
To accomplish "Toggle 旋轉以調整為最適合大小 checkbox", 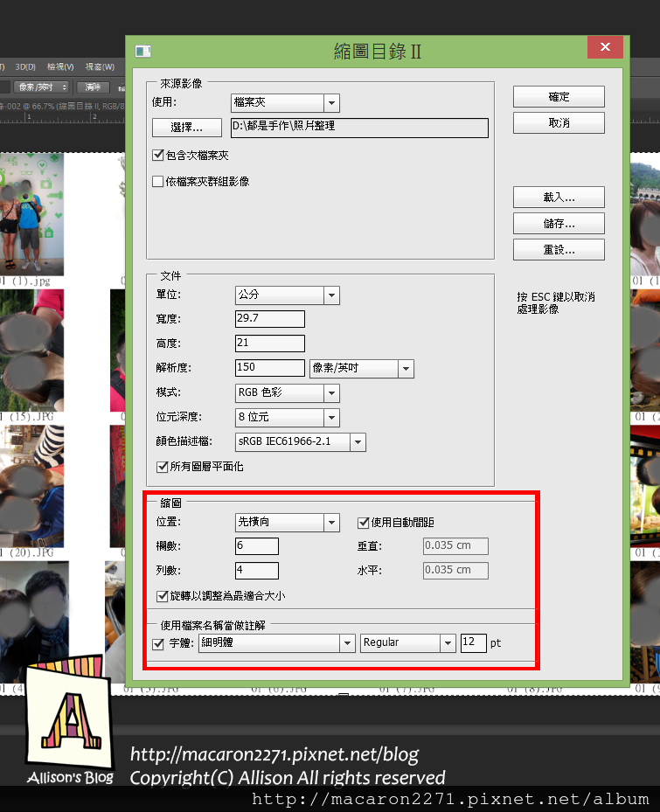I will 162,596.
